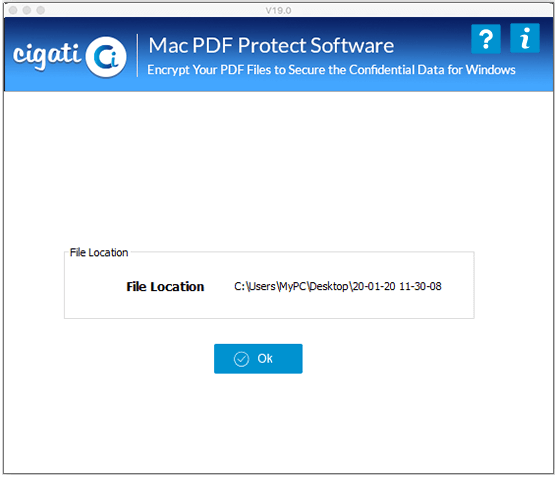Click the round Ci logo badge
The height and width of the screenshot is (477, 557).
(x=106, y=57)
